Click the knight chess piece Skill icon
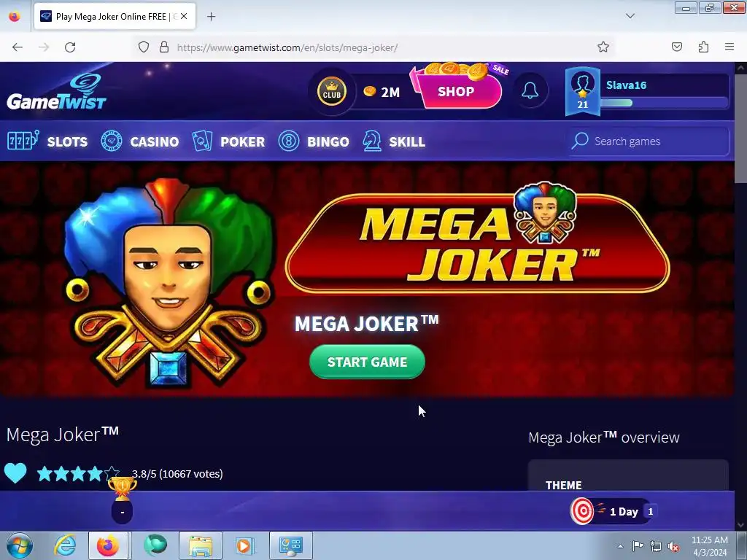 (x=372, y=141)
